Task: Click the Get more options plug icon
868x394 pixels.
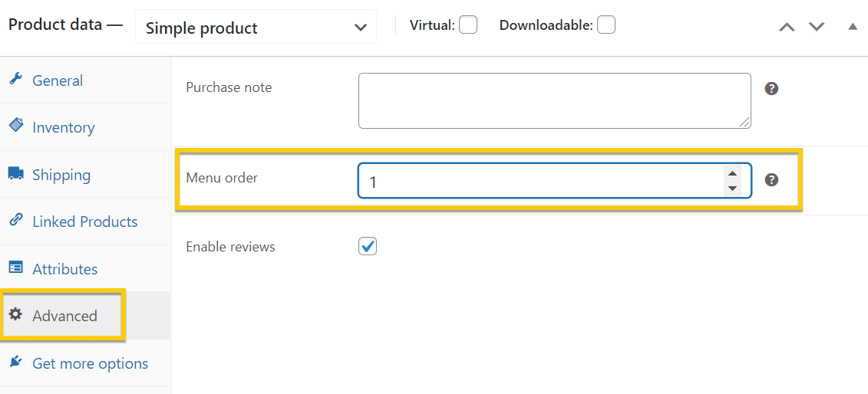Action: [16, 362]
